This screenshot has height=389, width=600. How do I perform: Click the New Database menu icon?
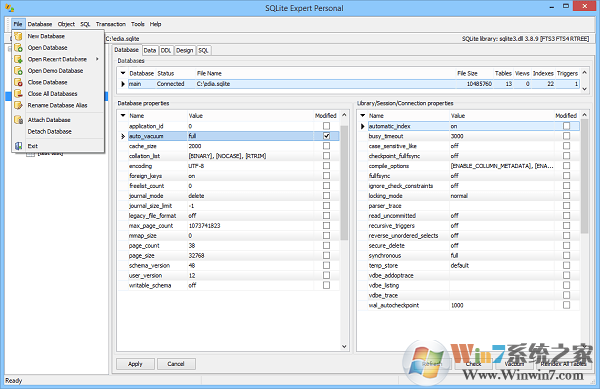tap(18, 36)
